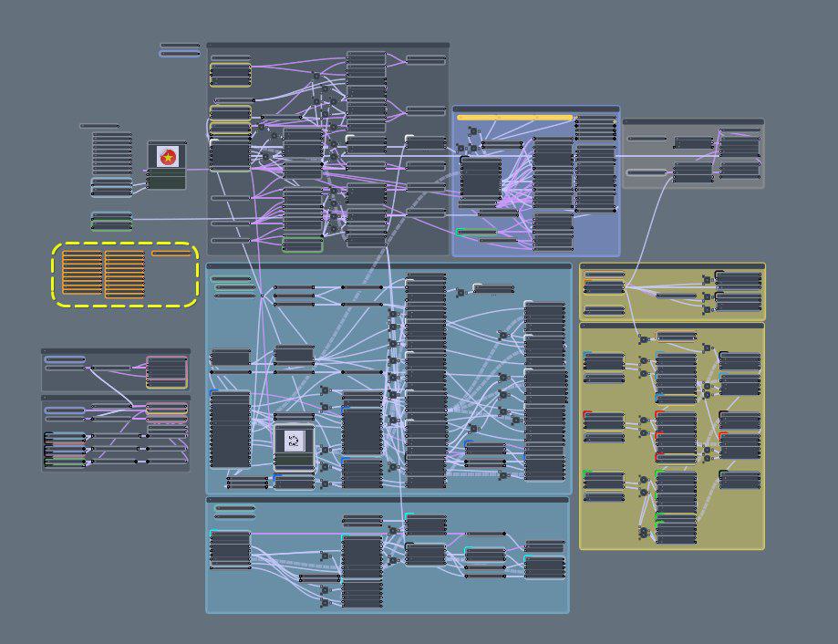Select the lower olive group's header bar

pos(672,326)
